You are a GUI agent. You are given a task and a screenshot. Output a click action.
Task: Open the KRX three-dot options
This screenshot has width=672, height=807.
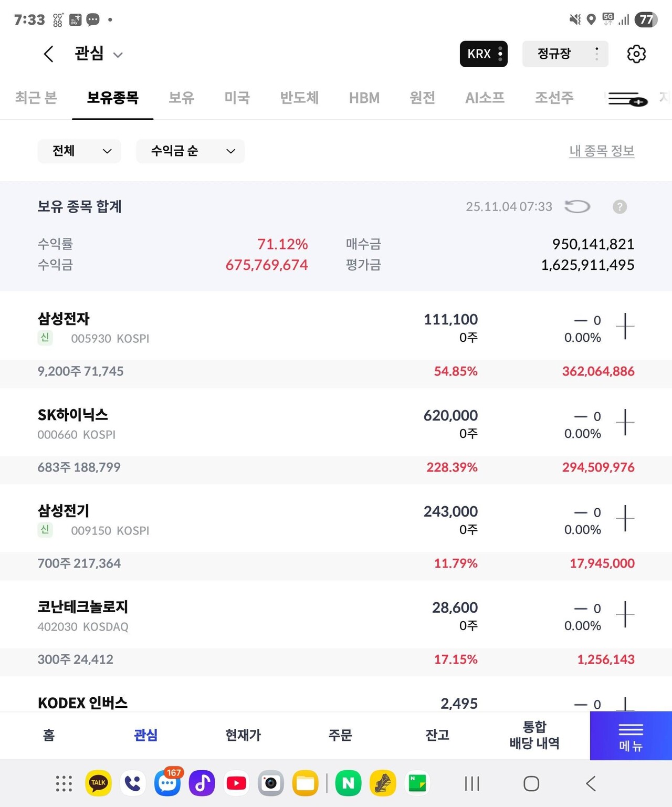[x=499, y=54]
